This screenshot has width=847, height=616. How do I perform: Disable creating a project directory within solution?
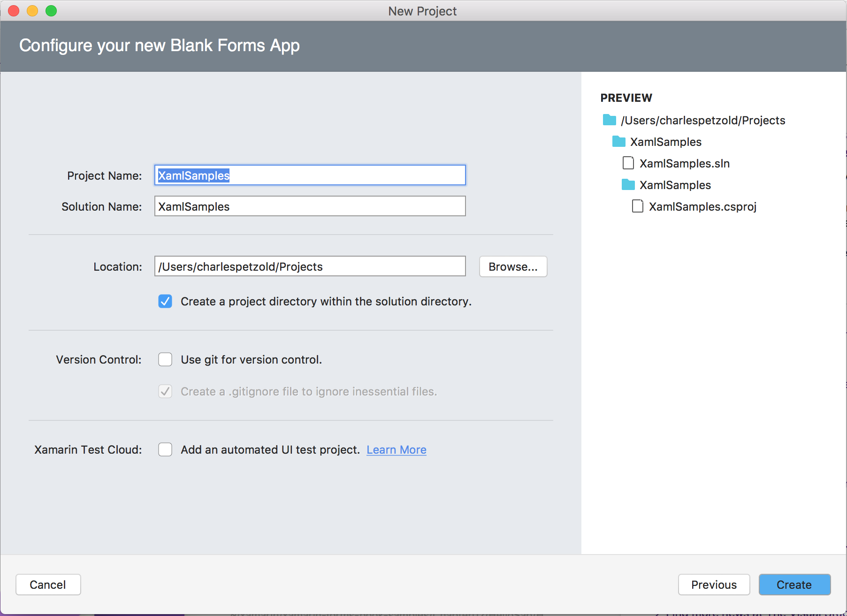point(165,301)
